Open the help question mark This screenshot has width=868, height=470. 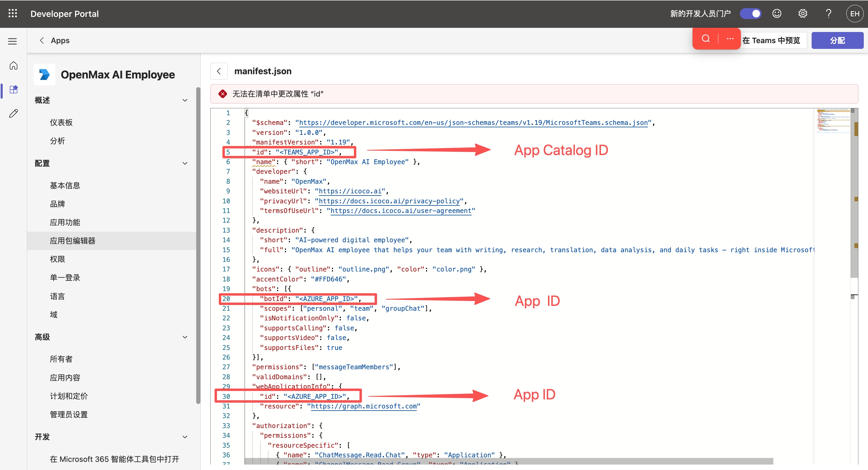(x=829, y=14)
